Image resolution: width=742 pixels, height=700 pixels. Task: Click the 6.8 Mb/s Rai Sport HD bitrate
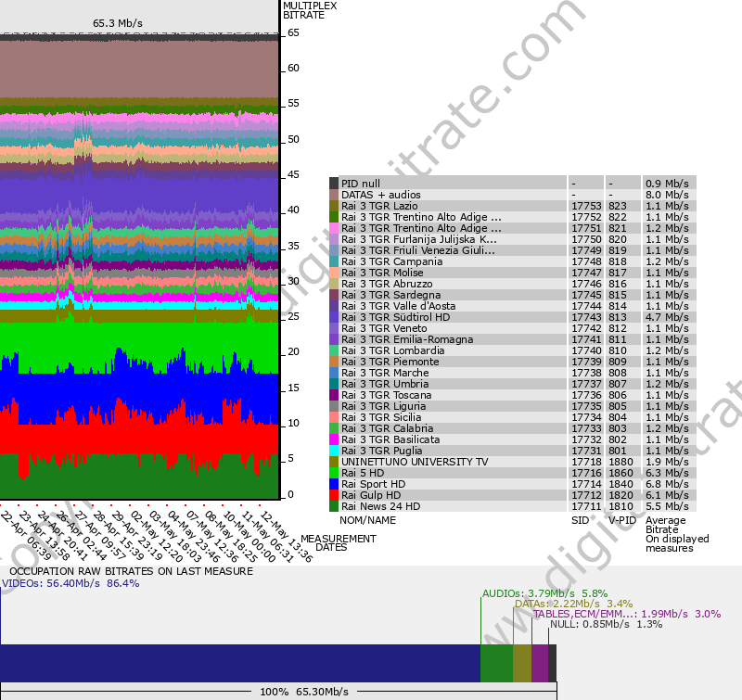tap(667, 484)
